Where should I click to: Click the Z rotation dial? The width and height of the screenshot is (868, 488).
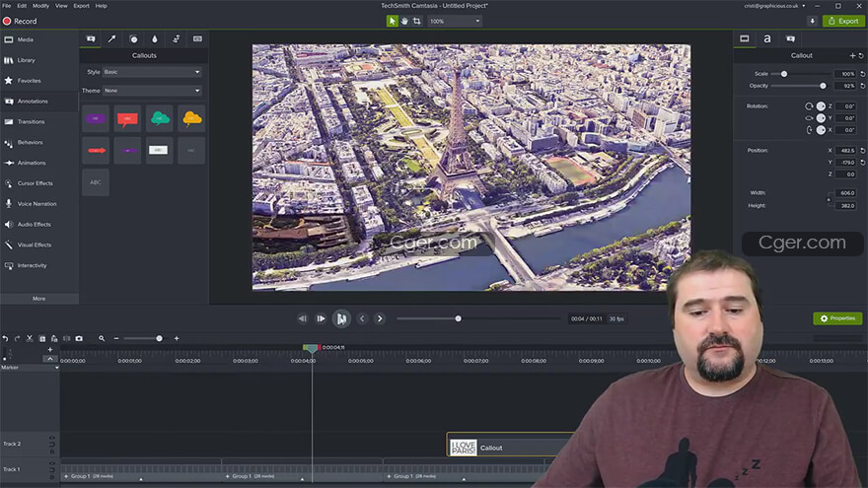pos(821,106)
